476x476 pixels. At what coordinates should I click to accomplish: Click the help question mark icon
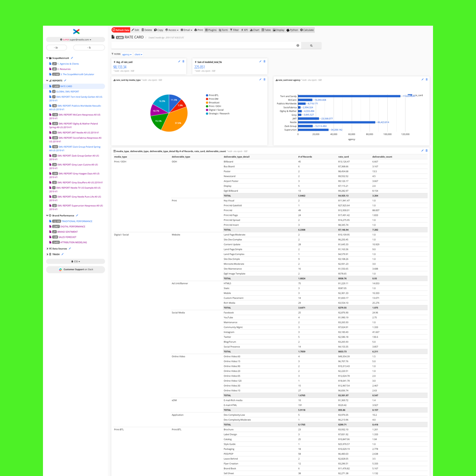click(298, 45)
